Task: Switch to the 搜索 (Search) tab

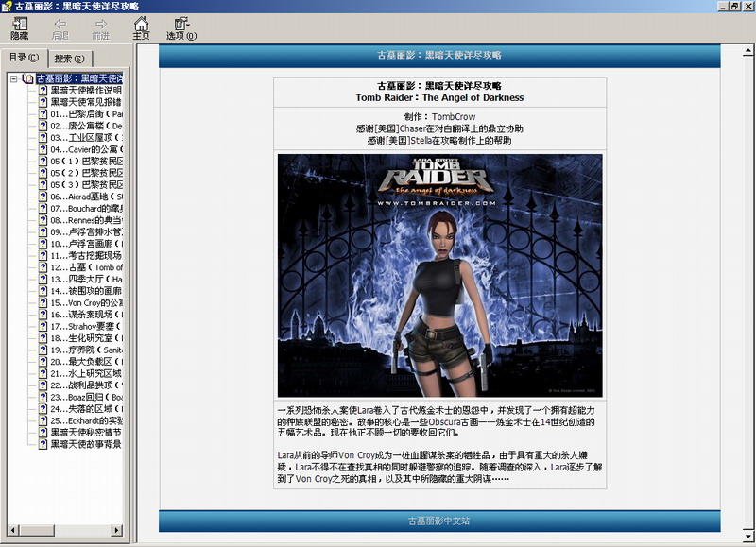Action: tap(69, 59)
